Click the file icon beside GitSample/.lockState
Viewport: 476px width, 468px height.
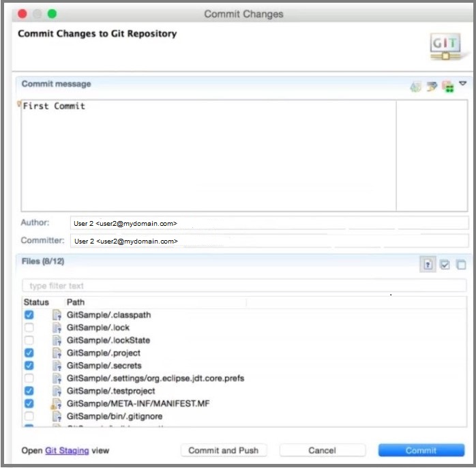point(57,340)
